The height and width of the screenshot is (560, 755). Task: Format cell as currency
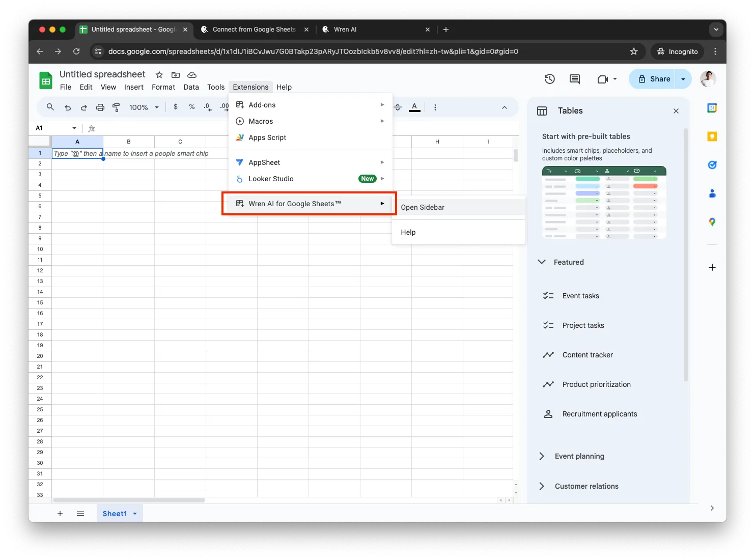(x=176, y=107)
